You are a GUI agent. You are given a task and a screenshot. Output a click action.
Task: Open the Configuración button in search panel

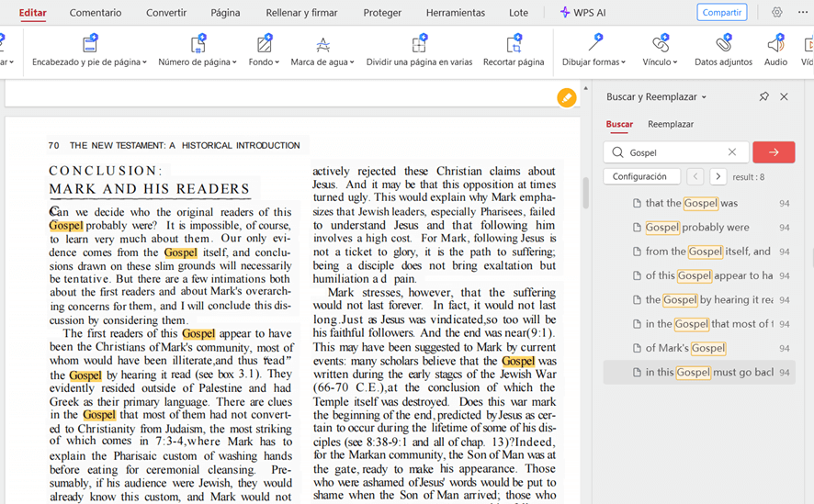tap(640, 176)
